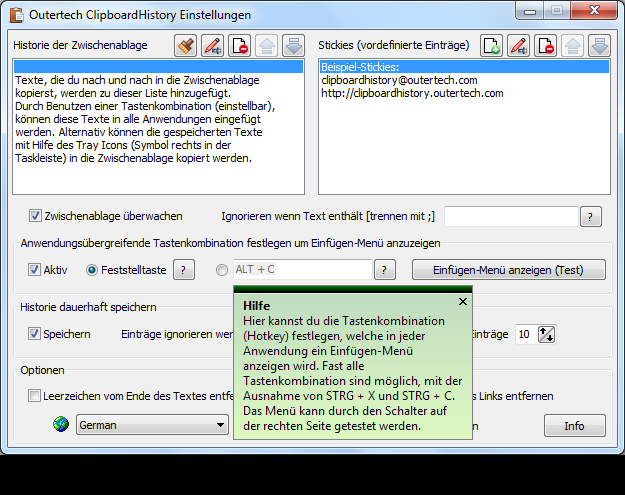Edit selected sticky pencil icon
This screenshot has height=495, width=625.
click(x=518, y=45)
